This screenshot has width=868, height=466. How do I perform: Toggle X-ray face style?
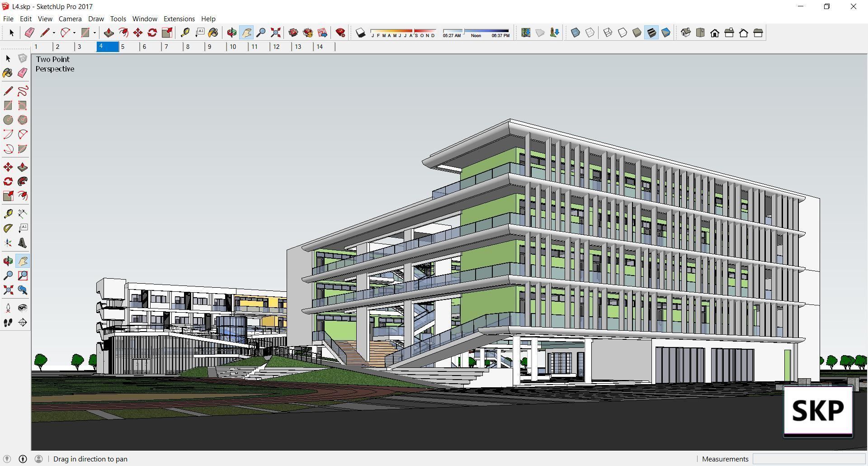[576, 33]
